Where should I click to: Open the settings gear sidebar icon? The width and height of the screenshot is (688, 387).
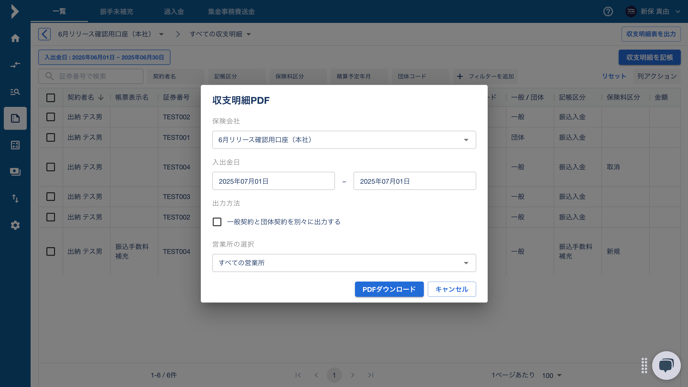pos(15,226)
